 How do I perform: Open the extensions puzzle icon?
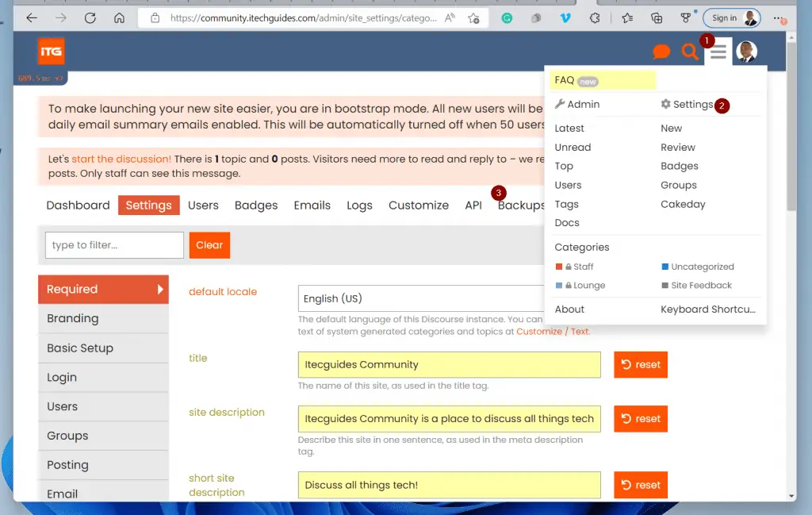595,18
